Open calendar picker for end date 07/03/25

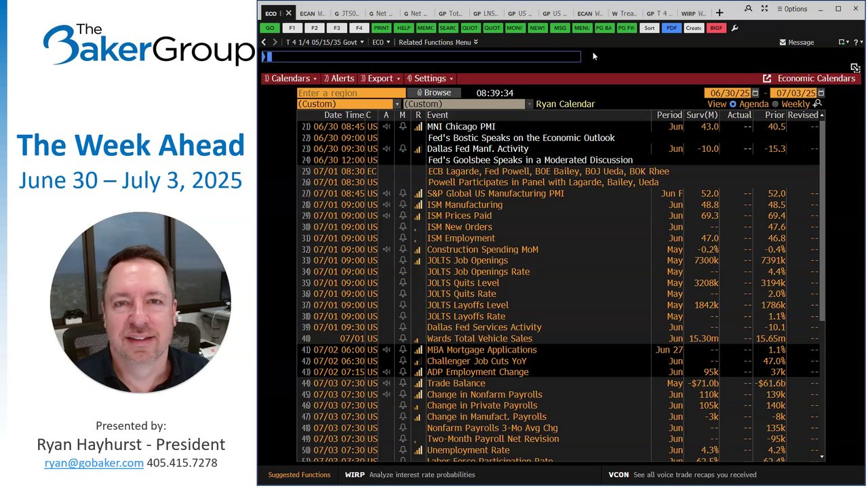click(821, 93)
